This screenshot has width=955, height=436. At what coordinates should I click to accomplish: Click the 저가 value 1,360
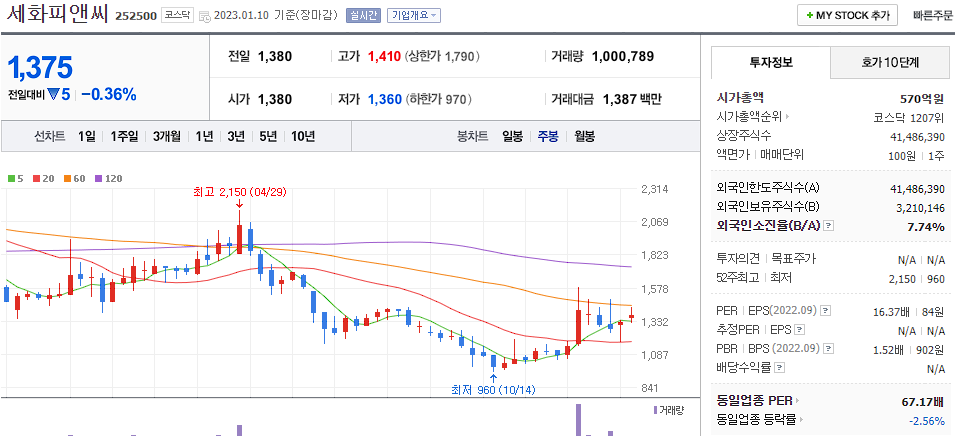click(384, 99)
